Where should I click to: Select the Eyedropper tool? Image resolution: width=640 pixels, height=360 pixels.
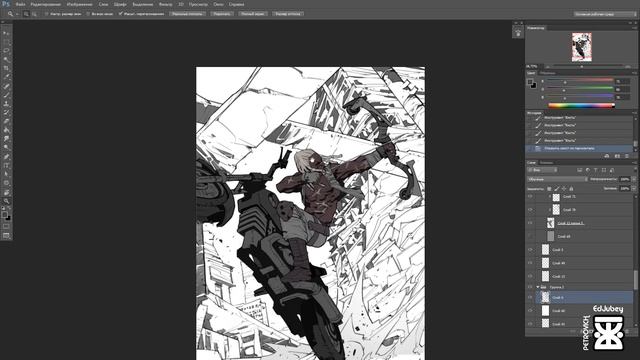(x=6, y=77)
